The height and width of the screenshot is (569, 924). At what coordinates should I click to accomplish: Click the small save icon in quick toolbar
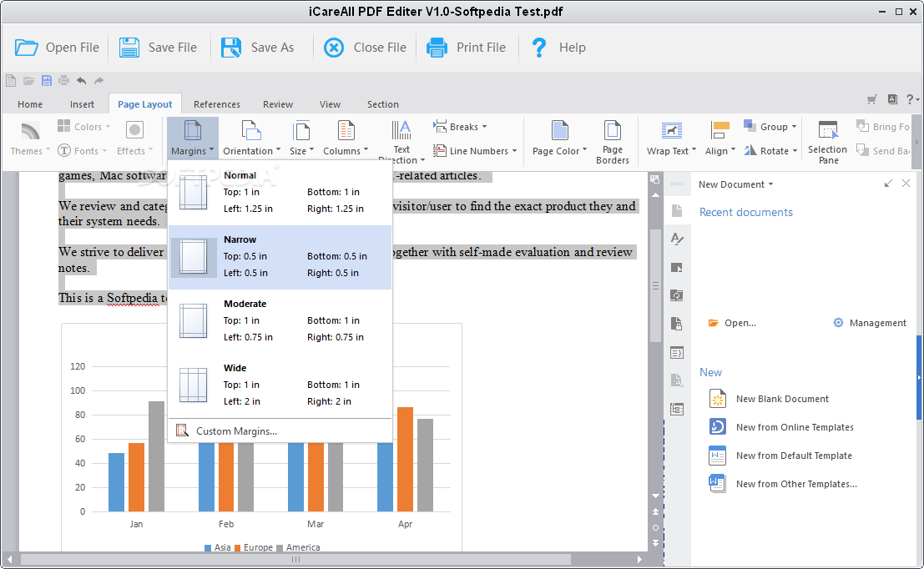click(x=46, y=80)
